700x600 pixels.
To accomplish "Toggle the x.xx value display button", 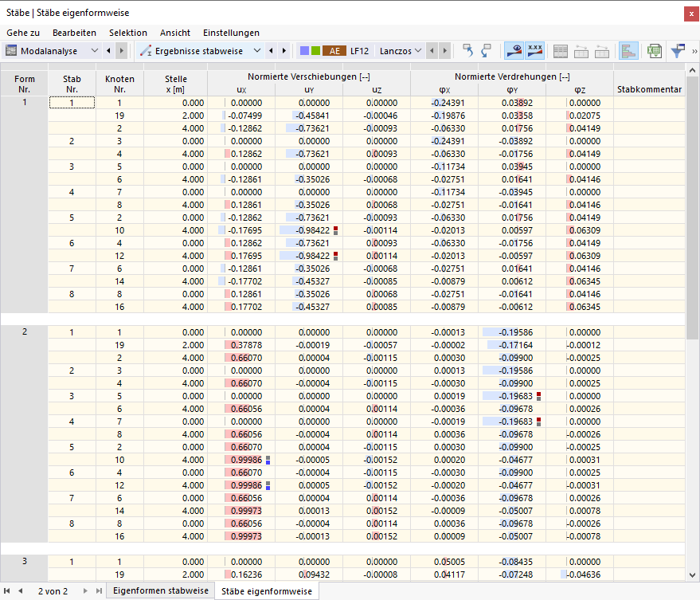I will 535,51.
